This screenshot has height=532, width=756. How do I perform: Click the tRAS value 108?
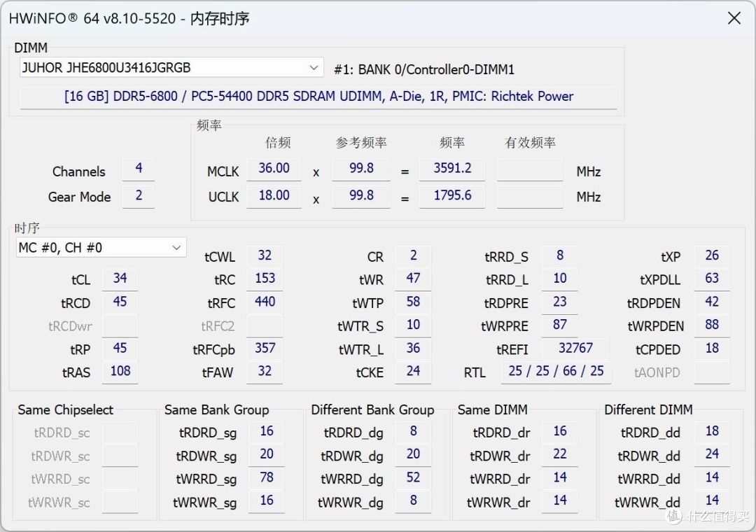point(120,372)
